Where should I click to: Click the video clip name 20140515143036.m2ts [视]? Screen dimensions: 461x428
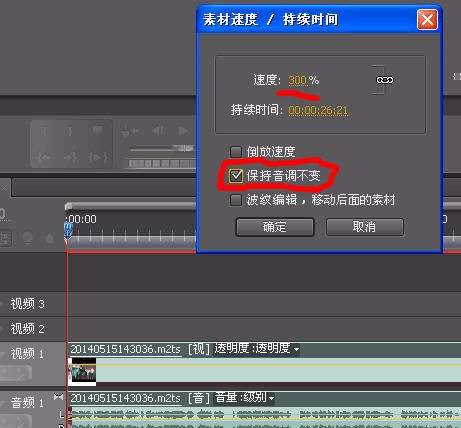pos(140,349)
